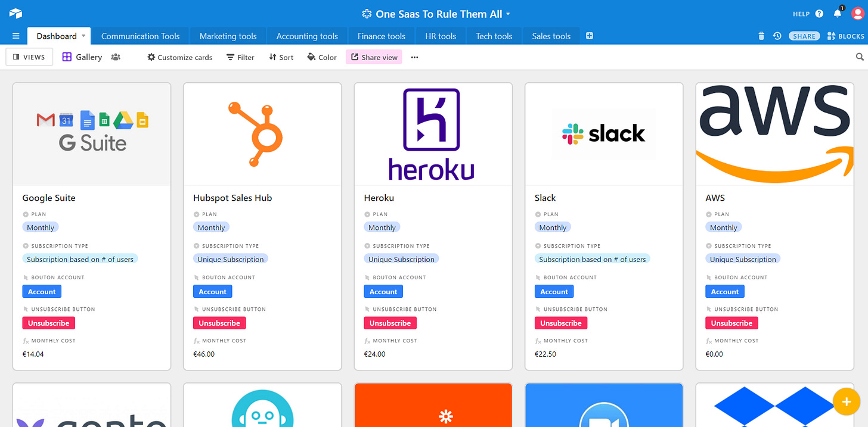The image size is (868, 427).
Task: Click Unsubscribe on Hubspot Sales Hub card
Action: pos(219,323)
